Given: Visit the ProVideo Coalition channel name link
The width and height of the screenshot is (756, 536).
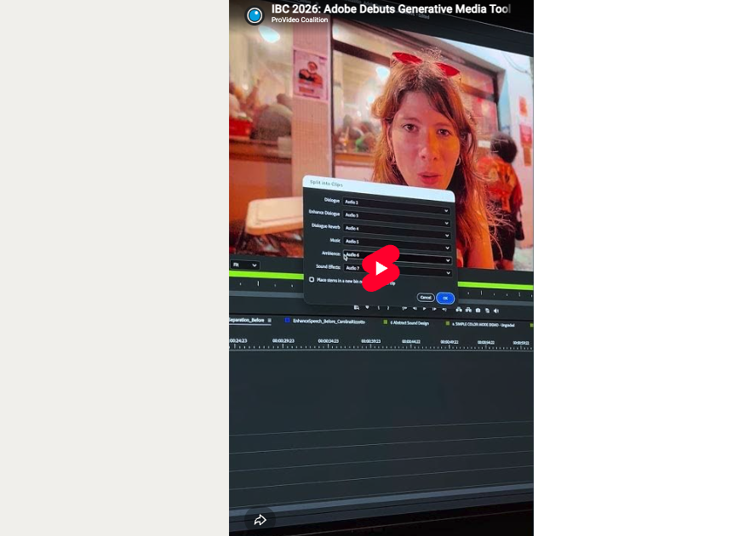Looking at the screenshot, I should (300, 20).
